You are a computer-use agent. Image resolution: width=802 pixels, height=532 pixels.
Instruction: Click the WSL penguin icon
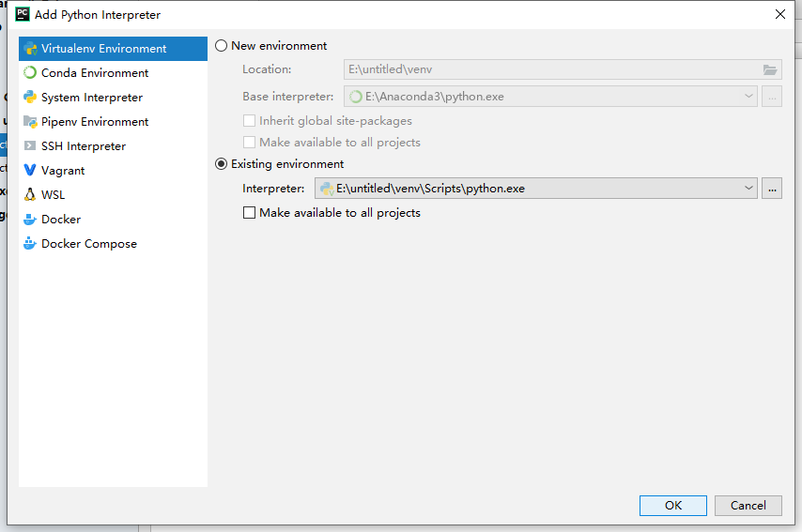point(30,194)
